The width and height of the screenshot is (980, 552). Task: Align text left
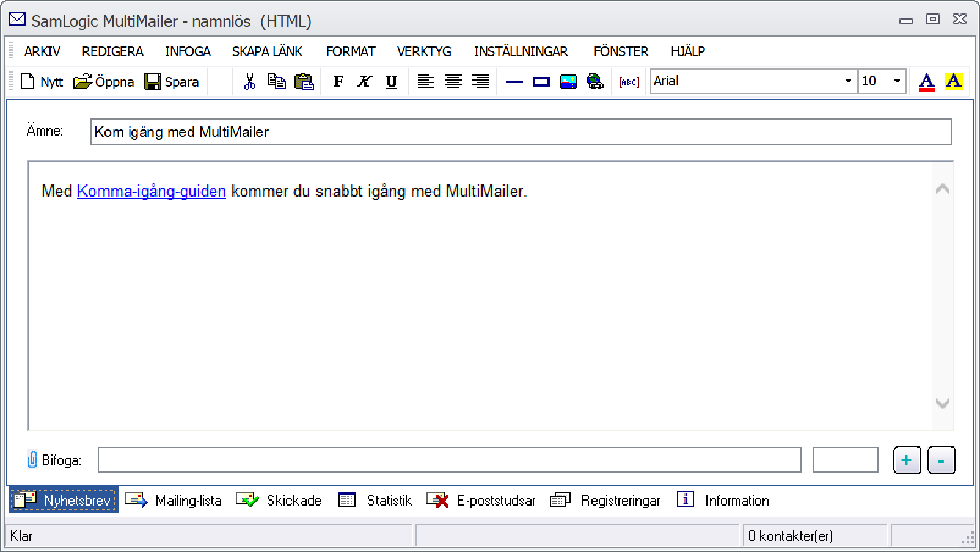425,82
